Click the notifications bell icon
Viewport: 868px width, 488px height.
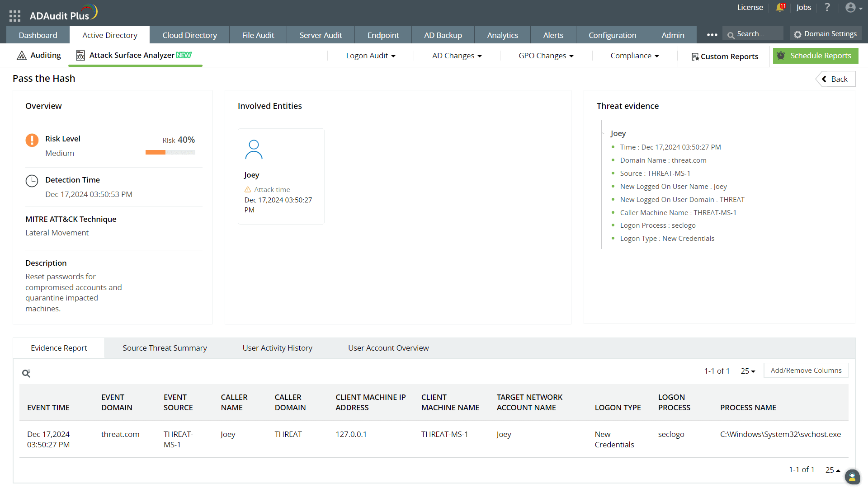pyautogui.click(x=780, y=7)
